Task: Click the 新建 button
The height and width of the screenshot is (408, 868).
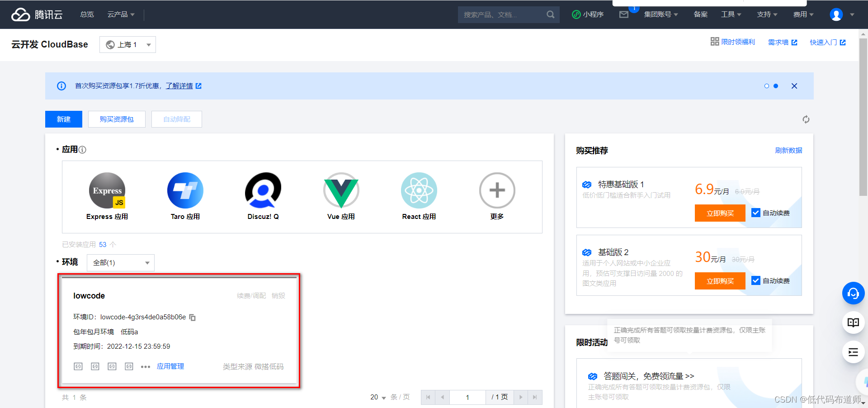Action: pyautogui.click(x=64, y=119)
